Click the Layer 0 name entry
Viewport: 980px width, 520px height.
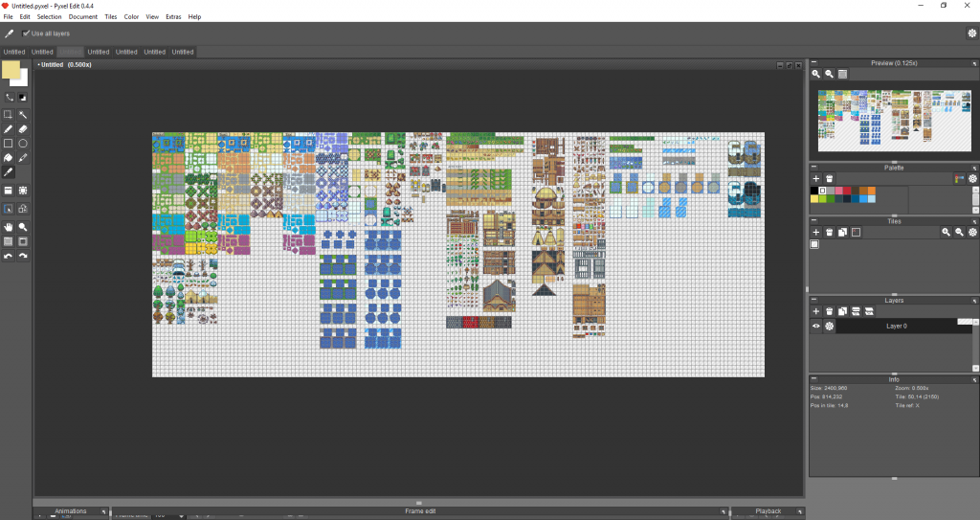click(x=895, y=327)
